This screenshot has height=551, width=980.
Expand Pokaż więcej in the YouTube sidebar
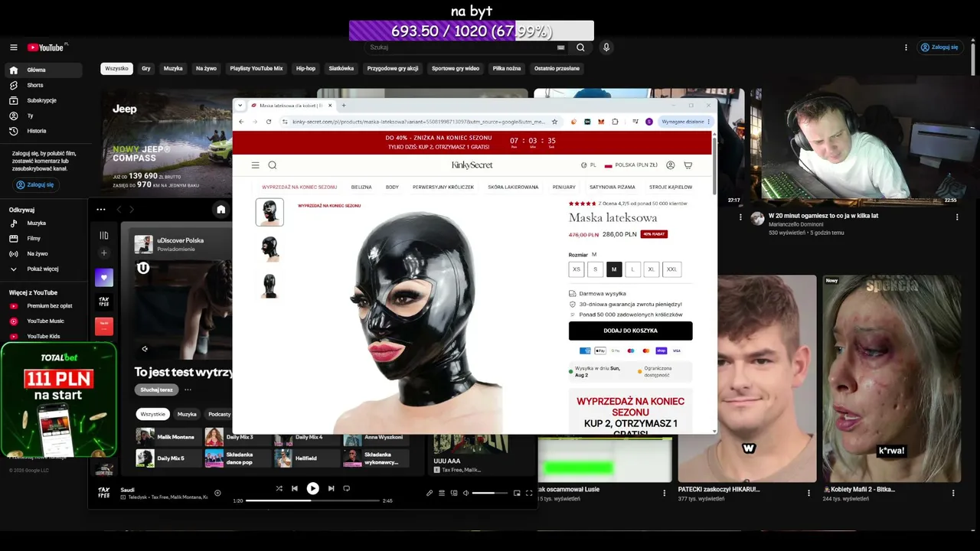44,269
